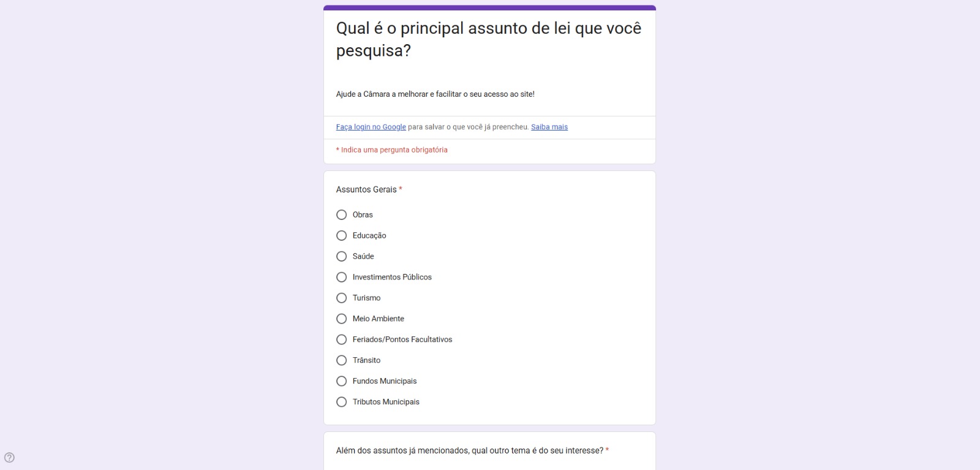Select the Saúde option

click(341, 256)
